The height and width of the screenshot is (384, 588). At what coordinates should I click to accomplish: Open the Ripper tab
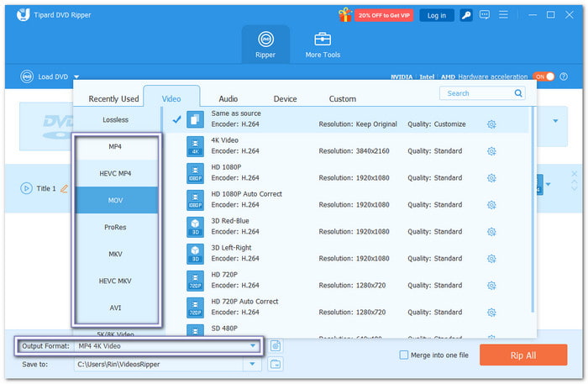click(265, 45)
